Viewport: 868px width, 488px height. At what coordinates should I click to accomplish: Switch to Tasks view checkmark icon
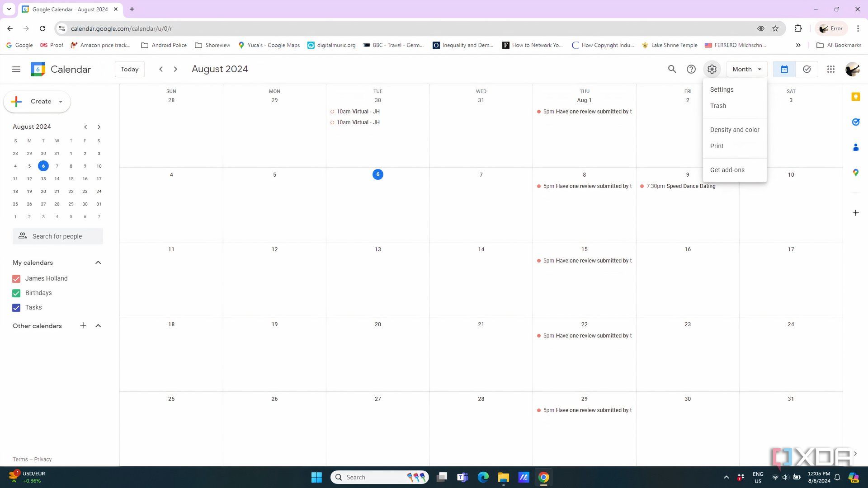point(807,69)
